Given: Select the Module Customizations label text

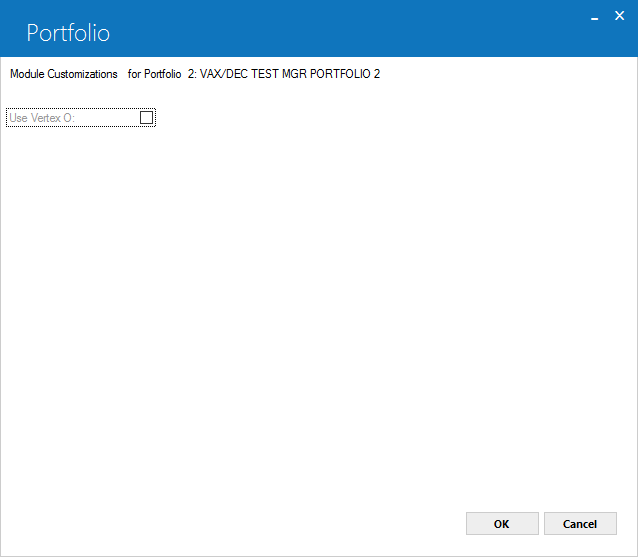Looking at the screenshot, I should point(64,74).
